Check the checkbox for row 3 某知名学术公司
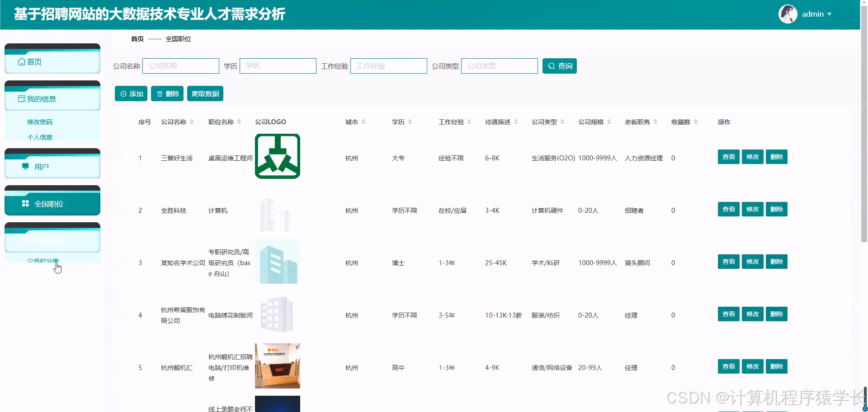 [119, 262]
